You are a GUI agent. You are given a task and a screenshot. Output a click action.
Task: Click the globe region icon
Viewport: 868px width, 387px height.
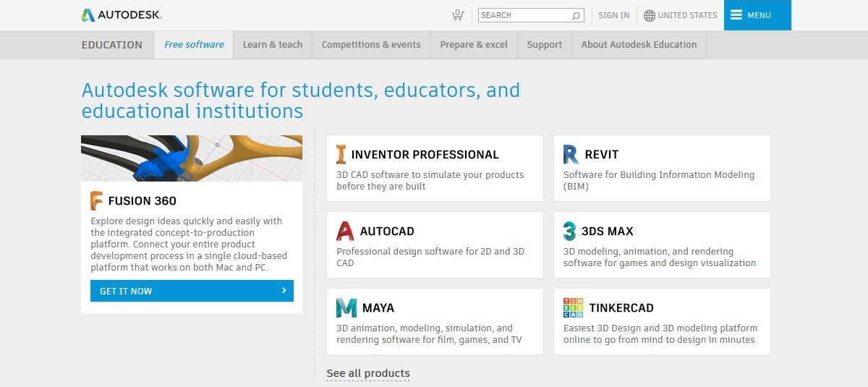649,15
